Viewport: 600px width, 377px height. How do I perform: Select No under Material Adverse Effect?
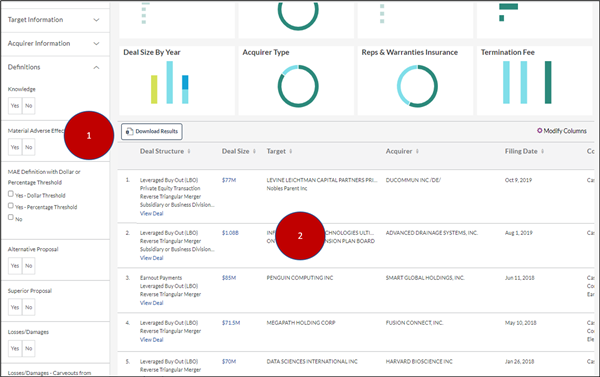coord(29,147)
